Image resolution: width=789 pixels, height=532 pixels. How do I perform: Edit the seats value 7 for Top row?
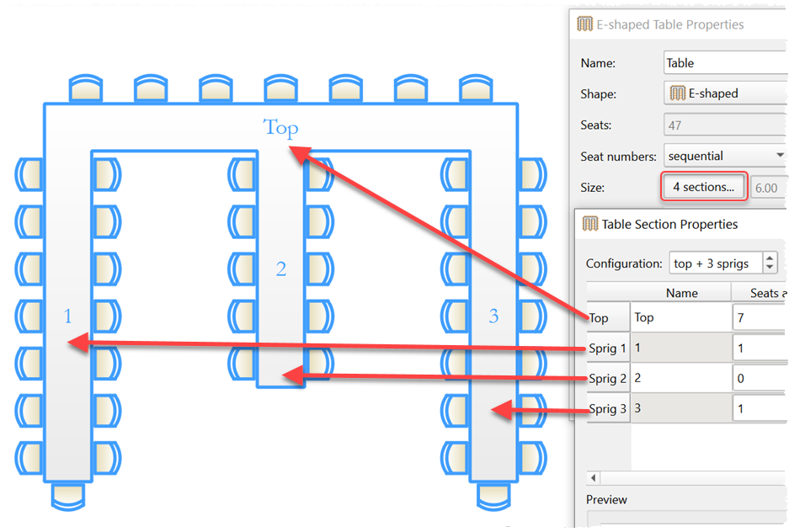pos(760,317)
